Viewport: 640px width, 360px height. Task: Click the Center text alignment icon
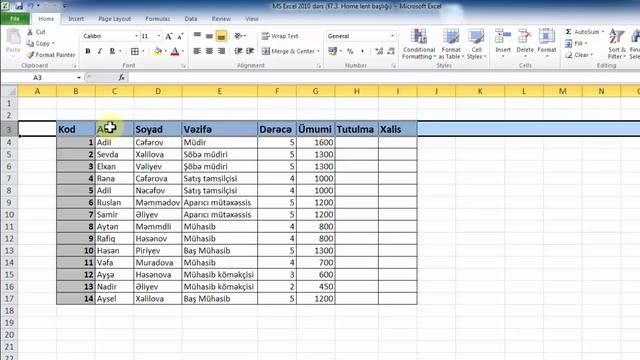[209, 51]
